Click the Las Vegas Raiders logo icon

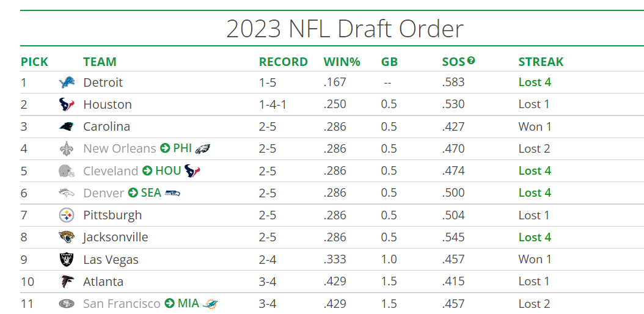coord(66,259)
